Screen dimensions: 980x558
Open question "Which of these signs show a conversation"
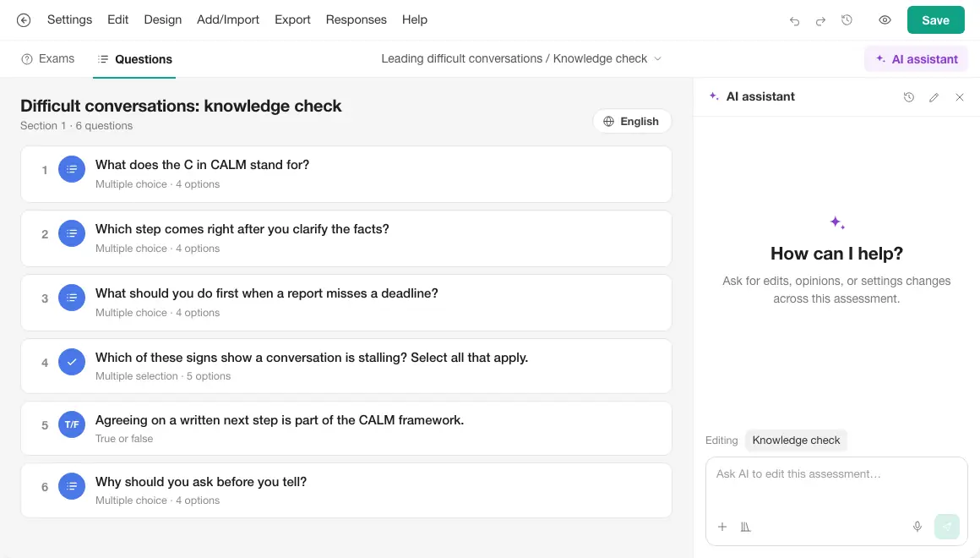346,367
